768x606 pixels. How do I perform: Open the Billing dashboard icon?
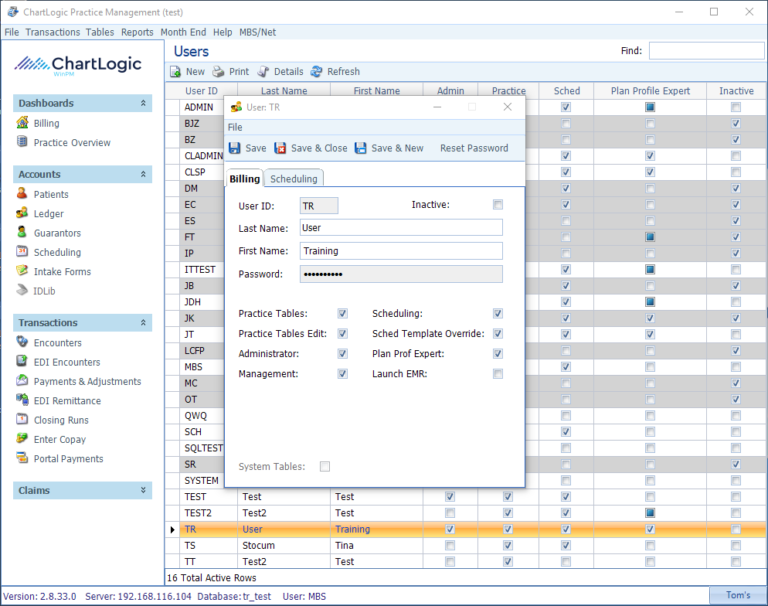[x=22, y=122]
